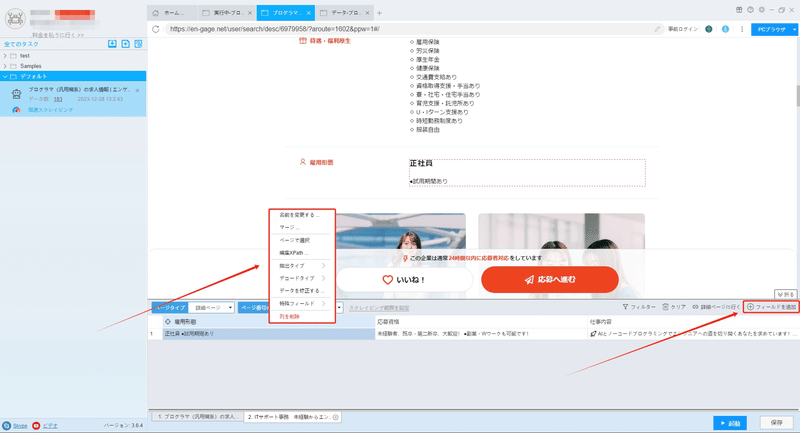This screenshot has width=800, height=433.
Task: Click the スクレイピング範囲を設定 link
Action: pyautogui.click(x=379, y=308)
